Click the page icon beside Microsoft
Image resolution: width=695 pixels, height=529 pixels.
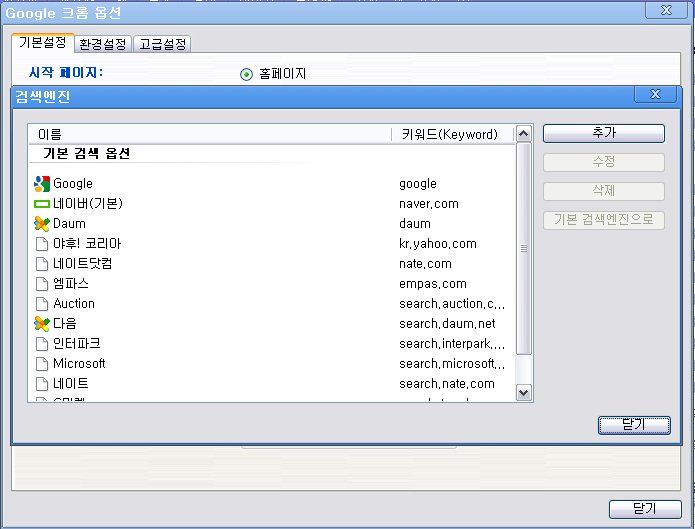42,364
